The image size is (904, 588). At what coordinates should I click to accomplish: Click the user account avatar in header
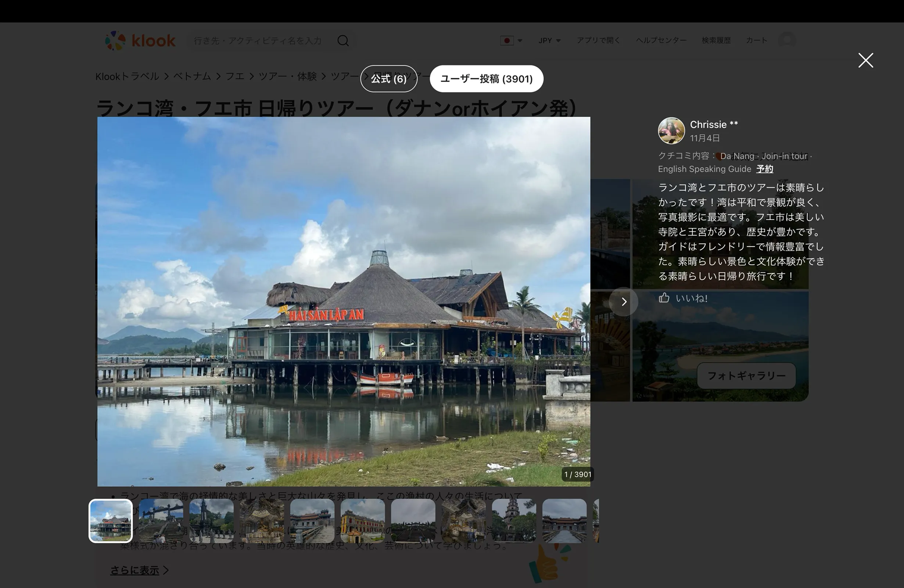pos(787,40)
